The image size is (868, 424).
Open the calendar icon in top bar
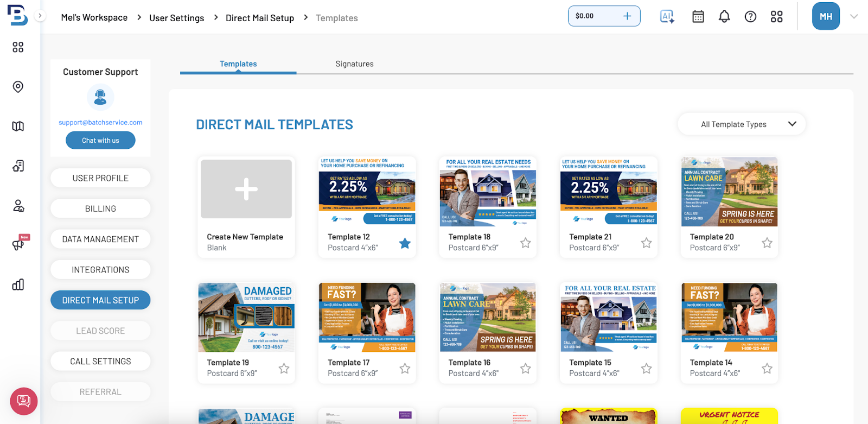click(698, 16)
